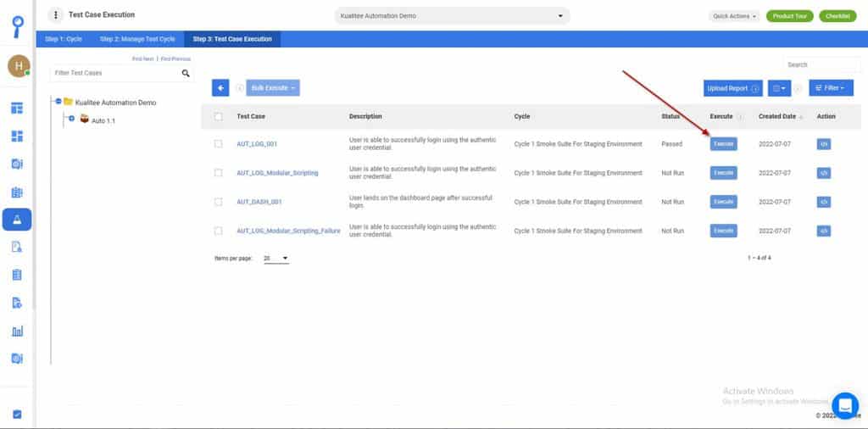Image resolution: width=868 pixels, height=429 pixels.
Task: Click the blue back arrow button
Action: click(220, 87)
